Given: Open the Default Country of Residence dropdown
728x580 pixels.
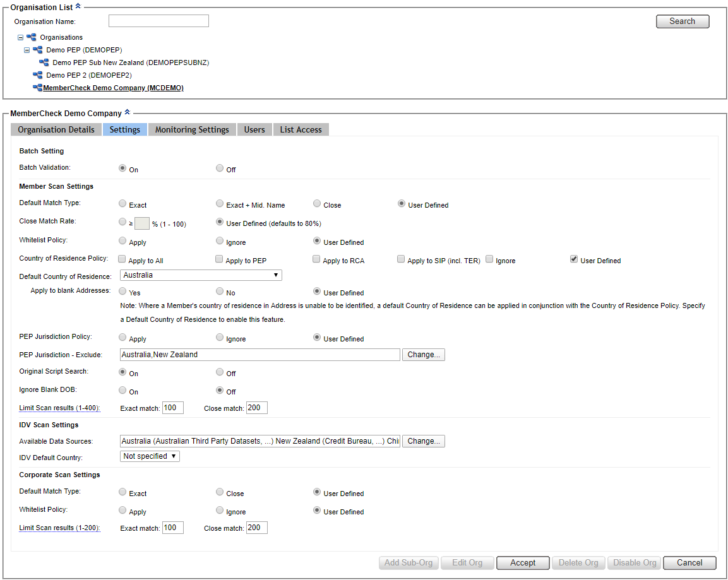Looking at the screenshot, I should [201, 275].
